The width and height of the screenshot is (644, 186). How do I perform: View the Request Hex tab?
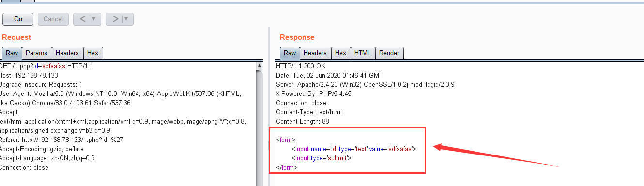93,53
